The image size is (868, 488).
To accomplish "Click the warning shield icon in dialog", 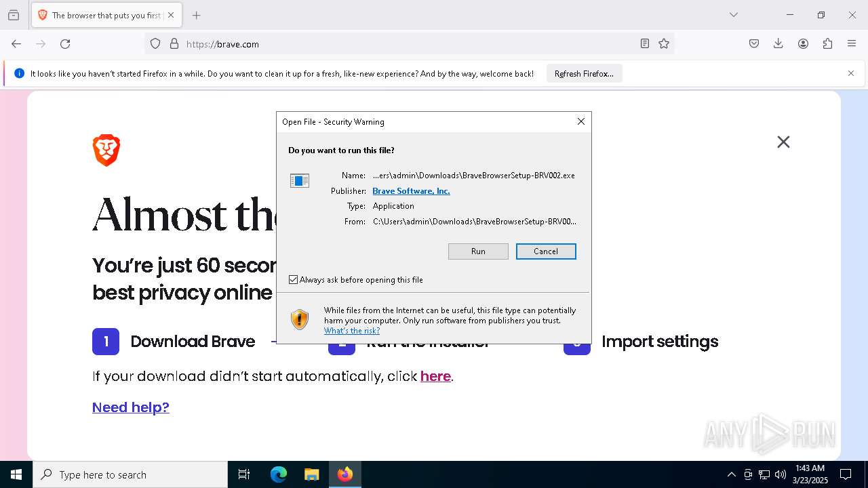I will (300, 319).
